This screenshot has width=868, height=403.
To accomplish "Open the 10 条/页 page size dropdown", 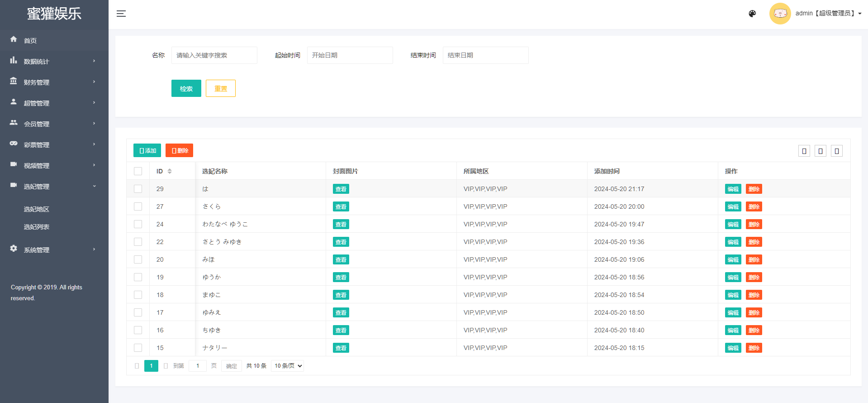I will [x=287, y=366].
